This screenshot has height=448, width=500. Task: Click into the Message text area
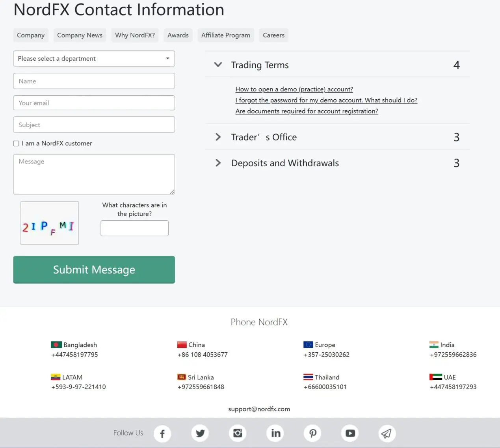[94, 174]
